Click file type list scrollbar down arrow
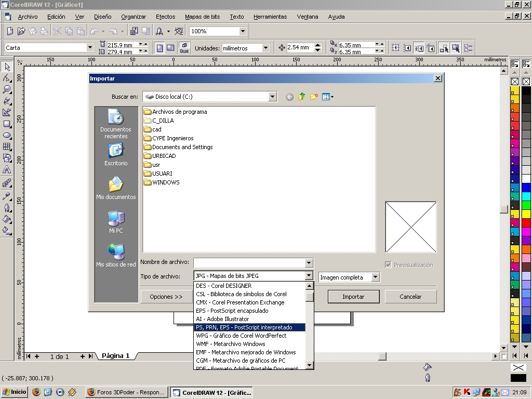This screenshot has height=399, width=532. tap(309, 365)
